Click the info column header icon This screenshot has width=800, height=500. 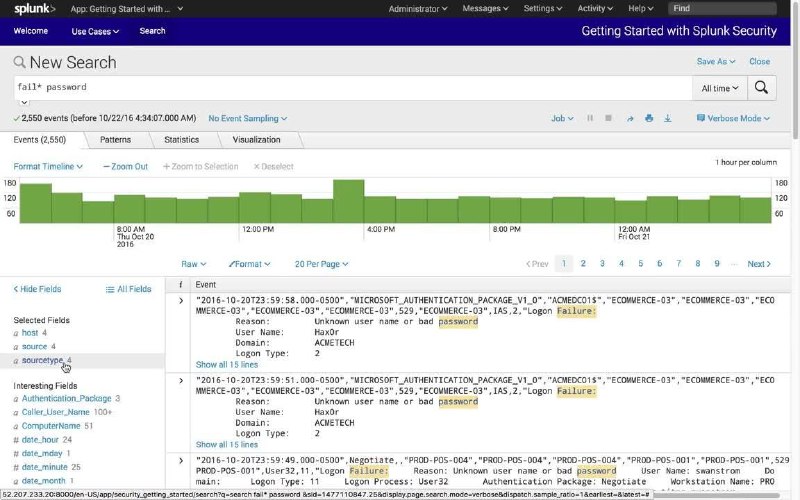[x=180, y=285]
